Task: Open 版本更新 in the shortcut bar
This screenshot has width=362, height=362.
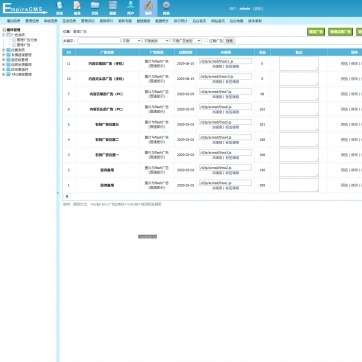Action: [255, 21]
